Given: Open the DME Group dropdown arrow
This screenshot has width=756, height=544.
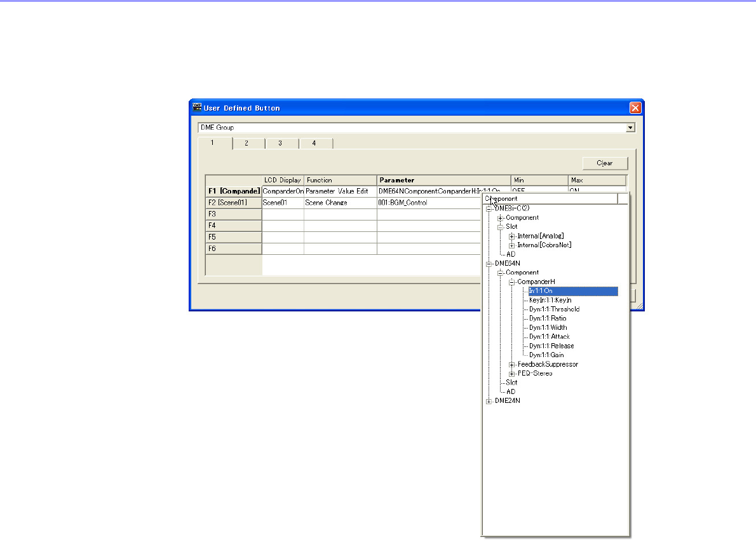Looking at the screenshot, I should pos(630,128).
